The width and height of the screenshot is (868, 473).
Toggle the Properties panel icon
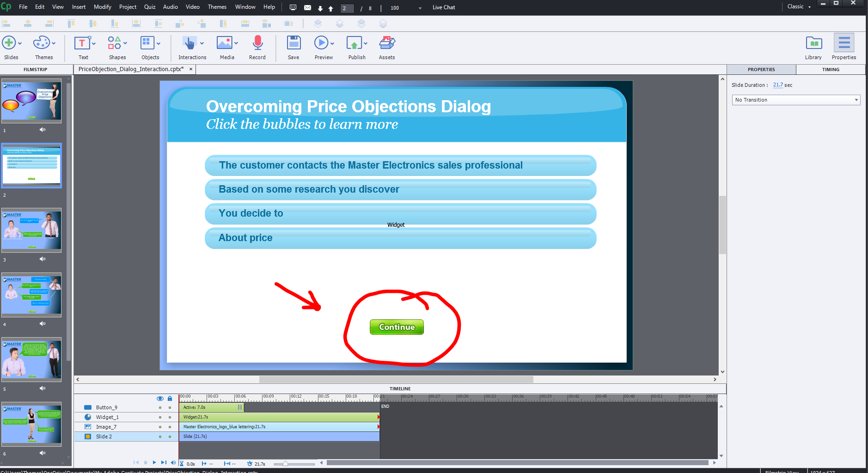pos(844,43)
